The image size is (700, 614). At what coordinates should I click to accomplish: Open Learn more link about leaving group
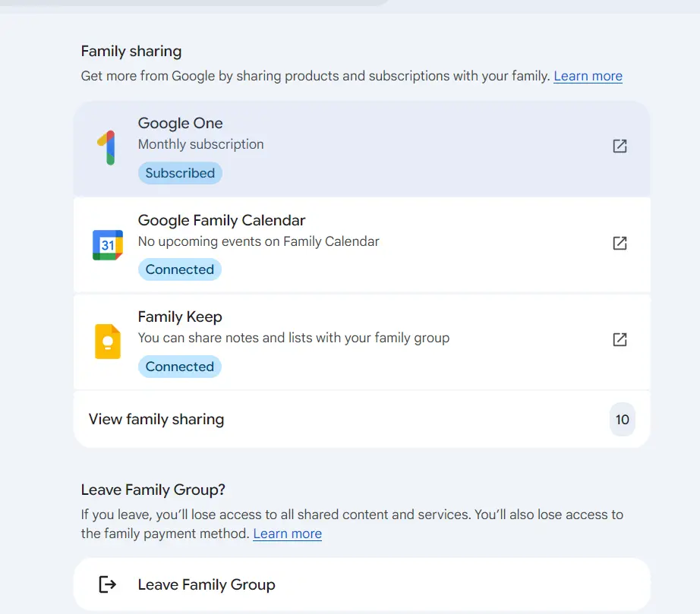click(287, 534)
